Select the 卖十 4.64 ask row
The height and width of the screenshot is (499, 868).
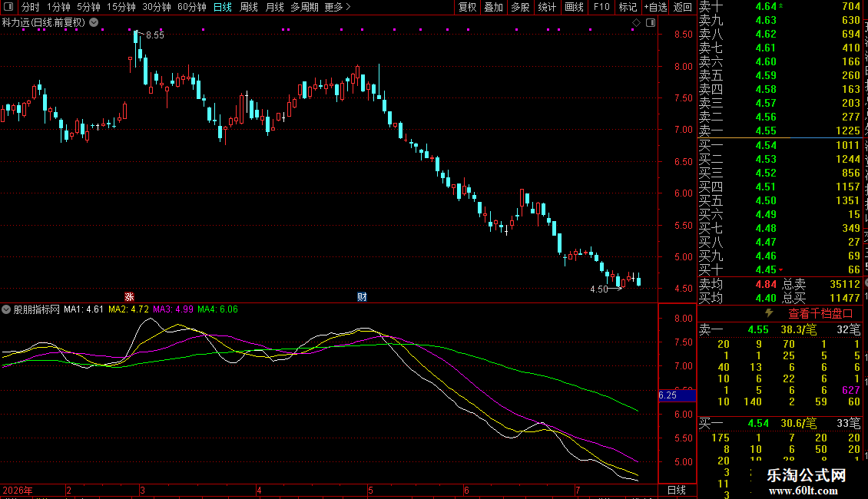tap(780, 7)
